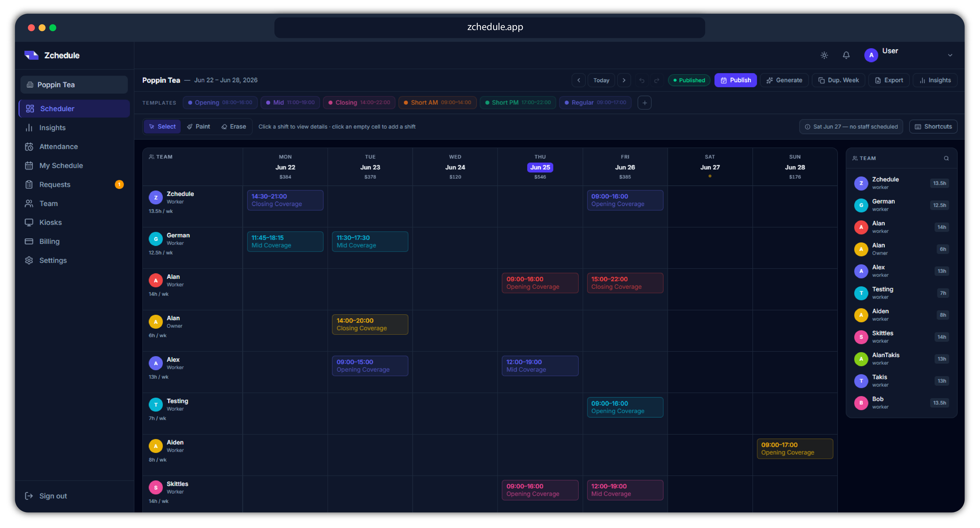Image resolution: width=980 pixels, height=528 pixels.
Task: Switch to Erase mode
Action: pos(234,127)
